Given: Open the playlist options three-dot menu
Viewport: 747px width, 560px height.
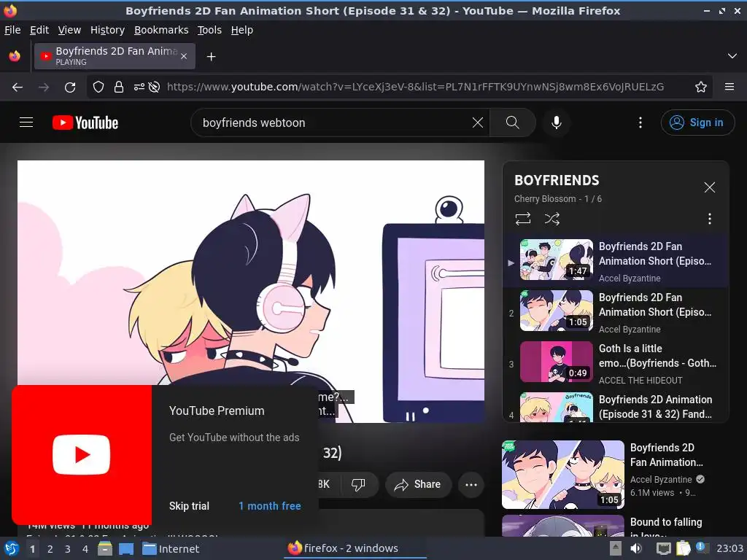Looking at the screenshot, I should click(x=709, y=219).
